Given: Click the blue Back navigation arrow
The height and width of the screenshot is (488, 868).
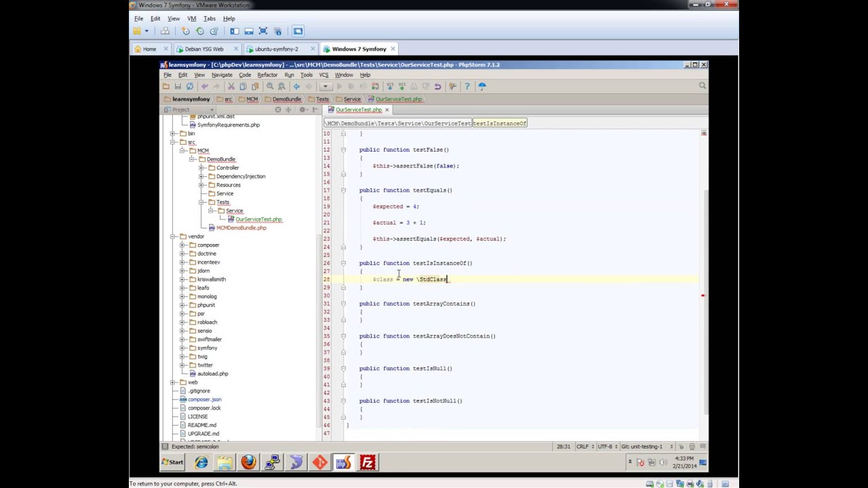Looking at the screenshot, I should 296,86.
